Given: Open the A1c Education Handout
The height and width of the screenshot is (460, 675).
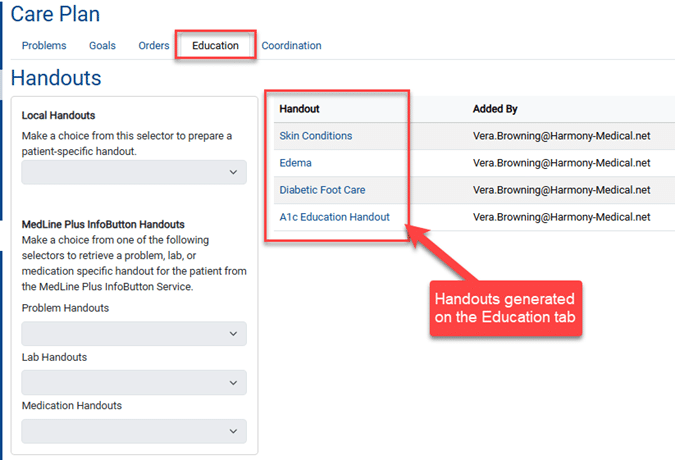Looking at the screenshot, I should pos(334,217).
